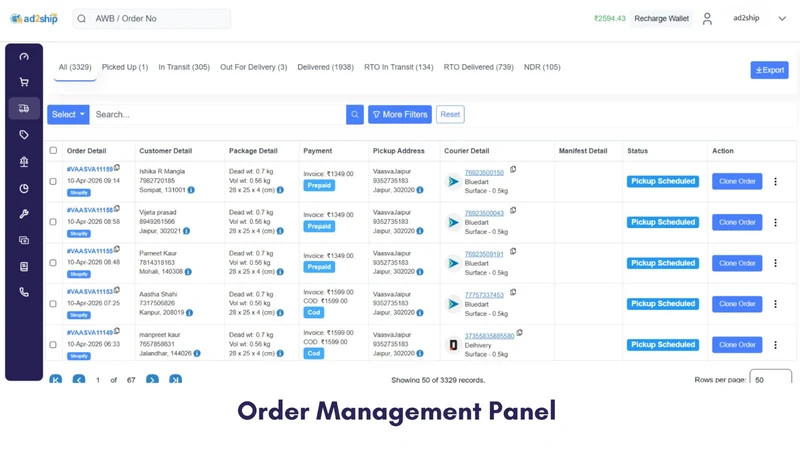Viewport: 800px width, 450px height.
Task: Select the shipments truck sidebar icon
Action: (24, 108)
